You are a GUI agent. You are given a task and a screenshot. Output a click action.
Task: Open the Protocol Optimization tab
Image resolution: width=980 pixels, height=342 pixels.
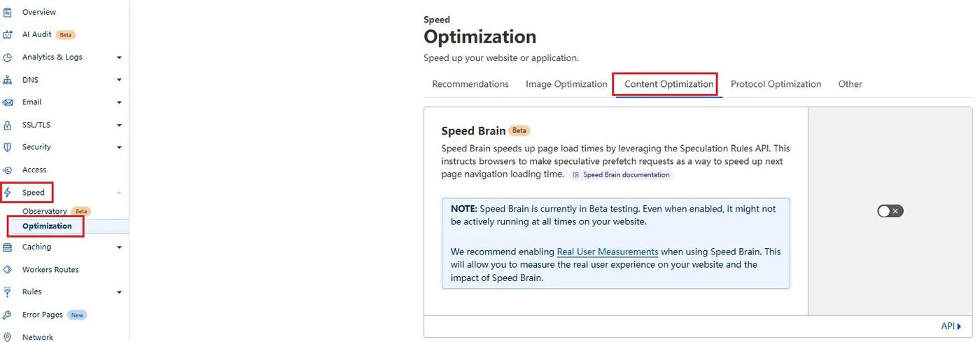pos(776,84)
